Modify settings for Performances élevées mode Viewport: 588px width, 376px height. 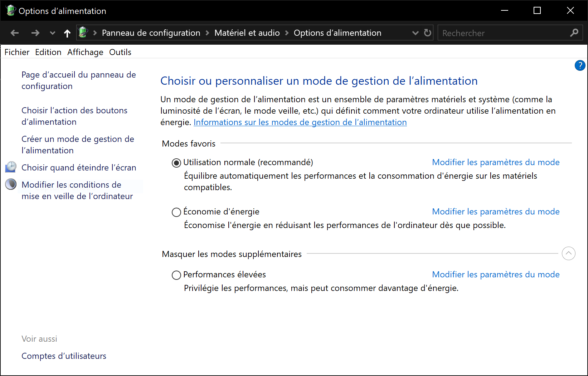point(496,274)
